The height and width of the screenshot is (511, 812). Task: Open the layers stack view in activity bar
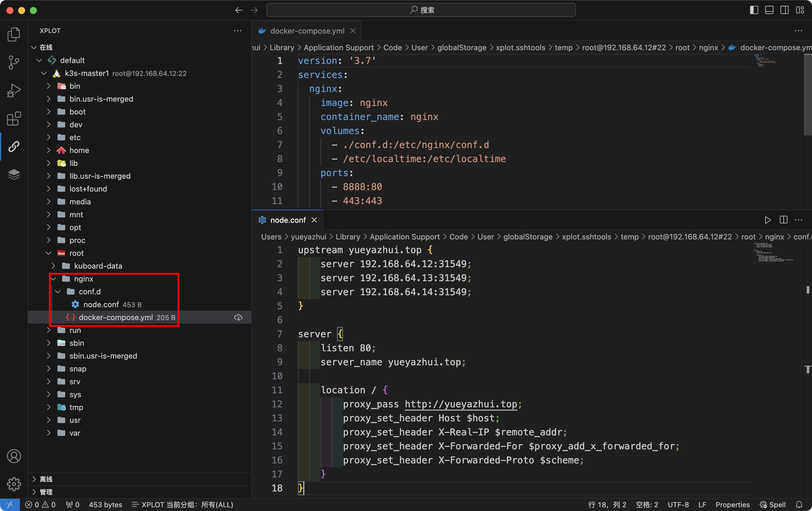click(x=14, y=175)
